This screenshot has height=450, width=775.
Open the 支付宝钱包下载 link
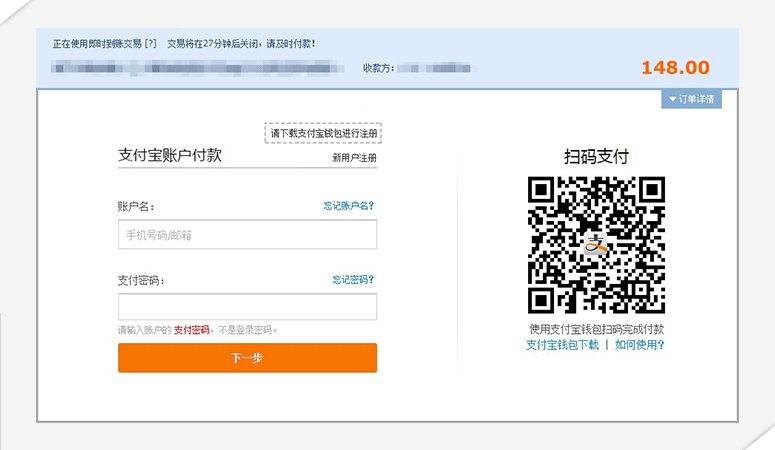click(562, 345)
